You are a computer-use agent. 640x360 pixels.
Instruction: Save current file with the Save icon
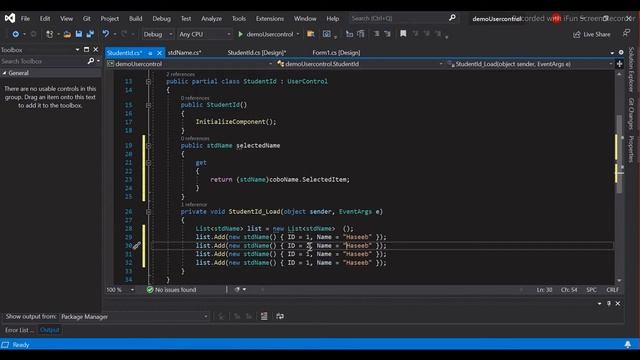pos(79,34)
